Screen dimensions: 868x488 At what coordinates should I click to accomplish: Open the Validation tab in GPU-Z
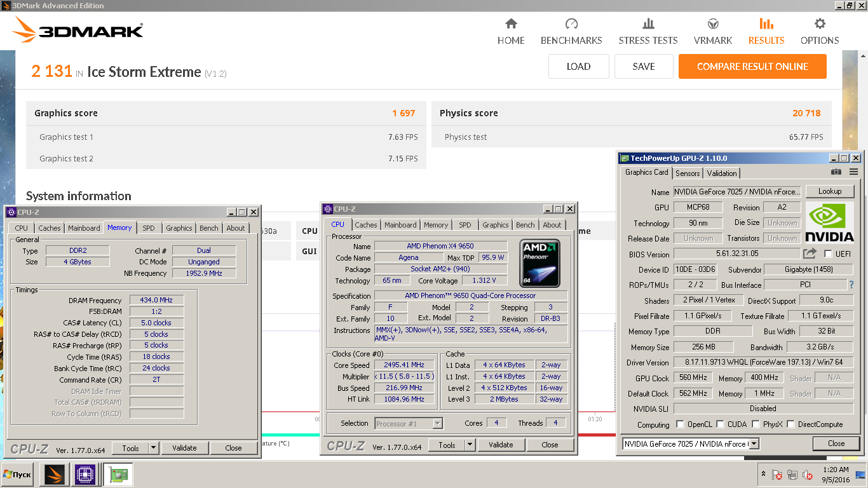722,173
